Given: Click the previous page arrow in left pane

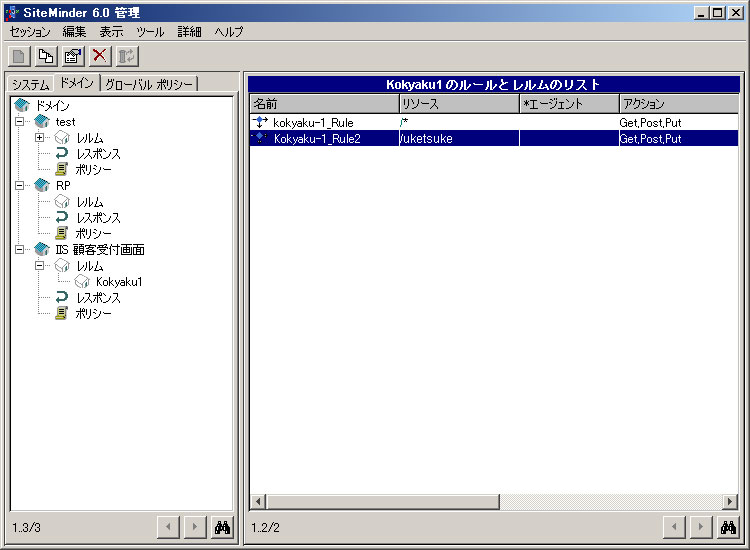Looking at the screenshot, I should tap(168, 528).
